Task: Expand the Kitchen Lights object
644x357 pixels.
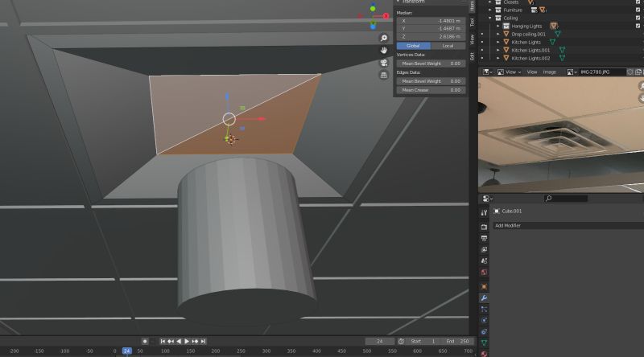Action: (498, 42)
